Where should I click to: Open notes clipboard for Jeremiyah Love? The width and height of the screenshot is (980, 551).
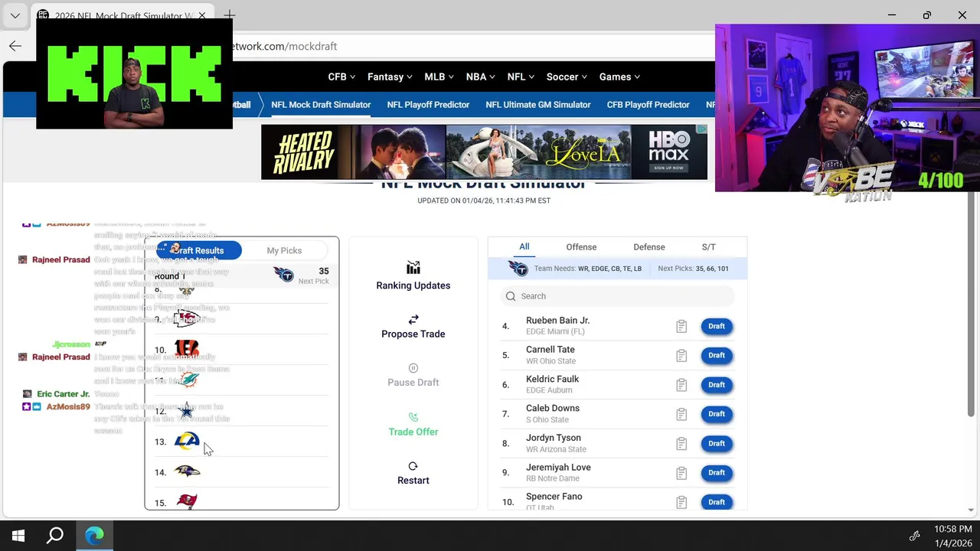pyautogui.click(x=681, y=473)
